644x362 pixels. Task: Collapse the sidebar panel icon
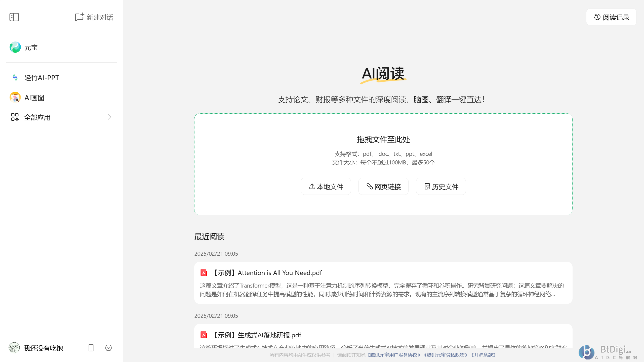tap(14, 17)
